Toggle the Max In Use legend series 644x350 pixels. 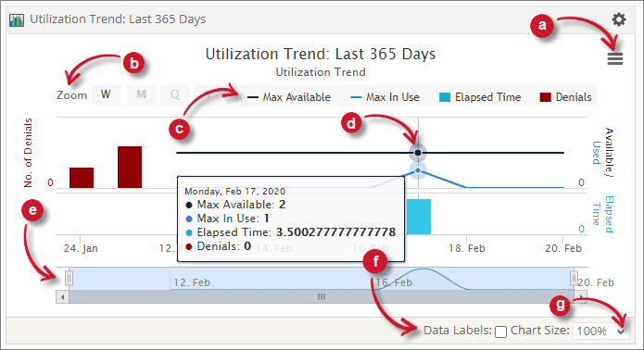point(385,97)
